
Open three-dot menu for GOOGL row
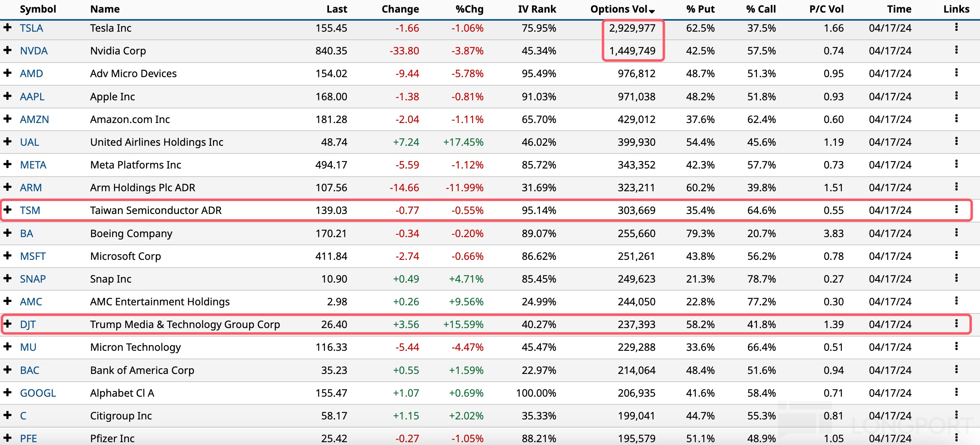pyautogui.click(x=956, y=392)
